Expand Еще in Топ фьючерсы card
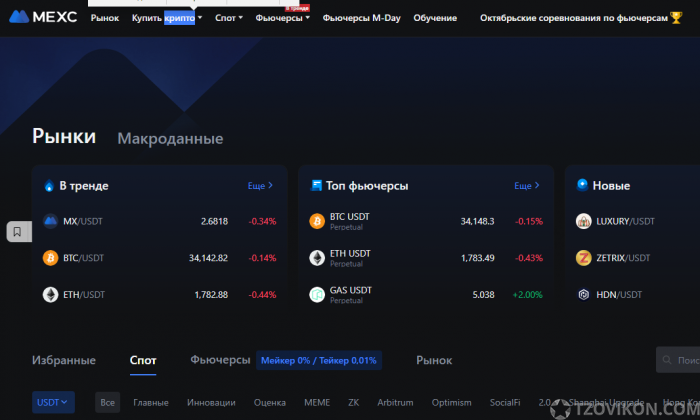The image size is (700, 420). [527, 186]
